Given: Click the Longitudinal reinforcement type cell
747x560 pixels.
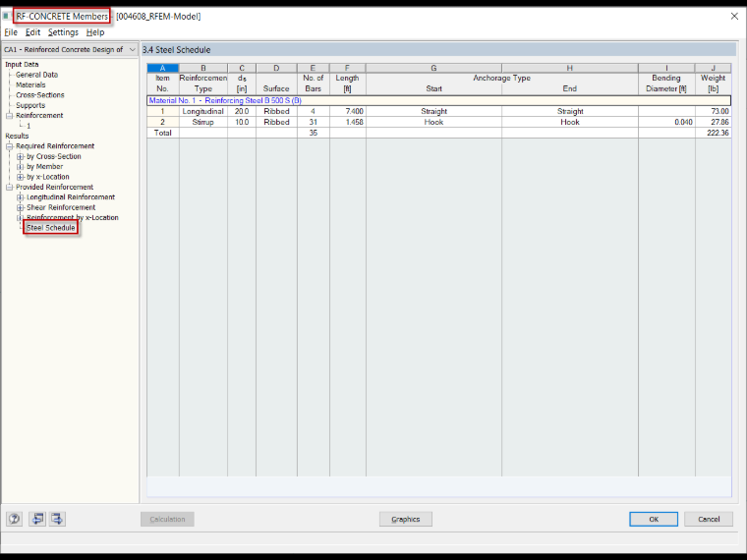Looking at the screenshot, I should pyautogui.click(x=203, y=111).
